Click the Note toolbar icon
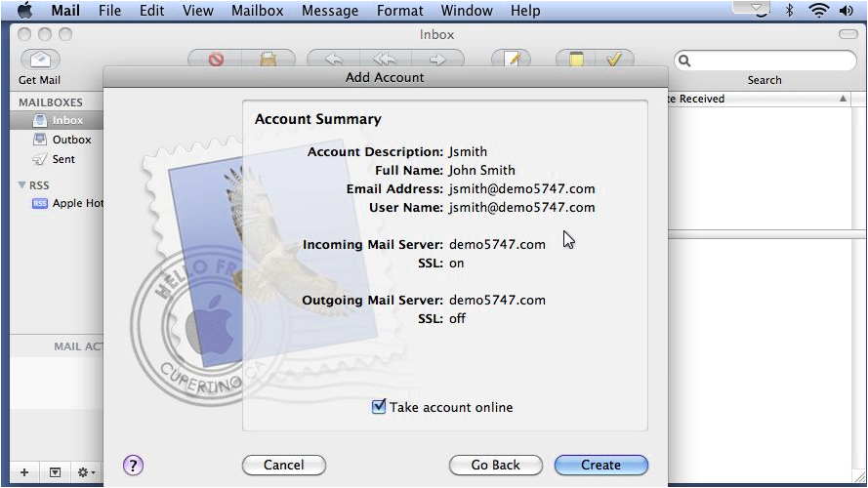The image size is (868, 488). 576,59
